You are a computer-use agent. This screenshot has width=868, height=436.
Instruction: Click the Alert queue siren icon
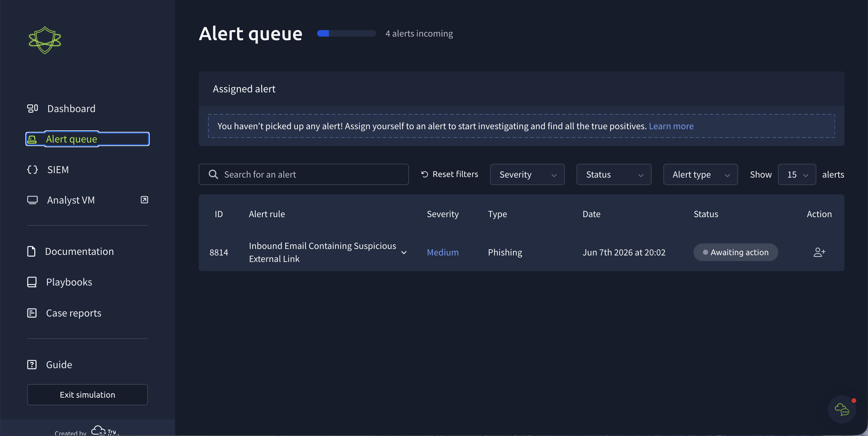point(32,139)
